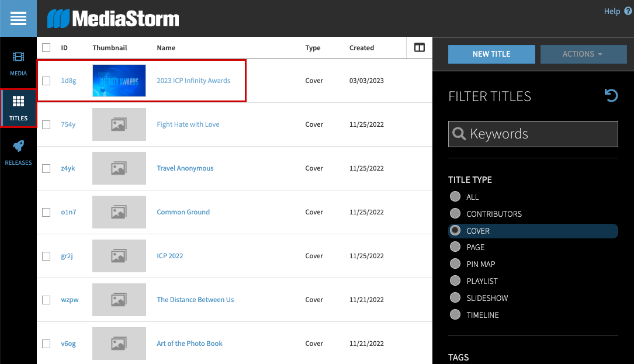Viewport: 634px width, 364px height.
Task: Reset filters with the undo arrow icon
Action: 611,95
